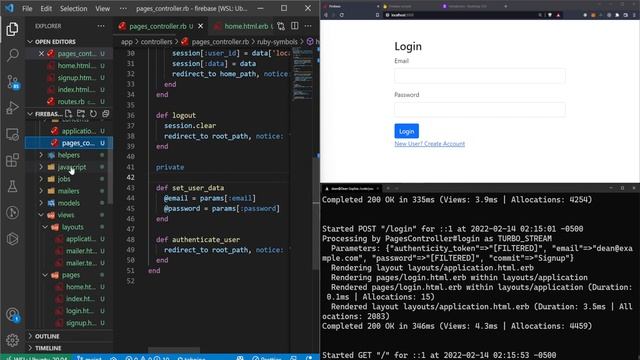
Task: Click the editor minimap preview
Action: [x=302, y=73]
